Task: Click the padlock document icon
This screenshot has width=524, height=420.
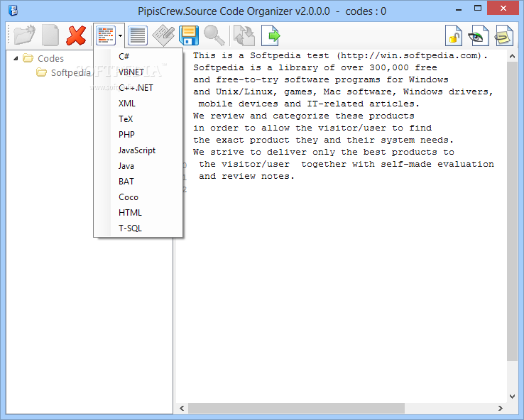Action: point(454,35)
